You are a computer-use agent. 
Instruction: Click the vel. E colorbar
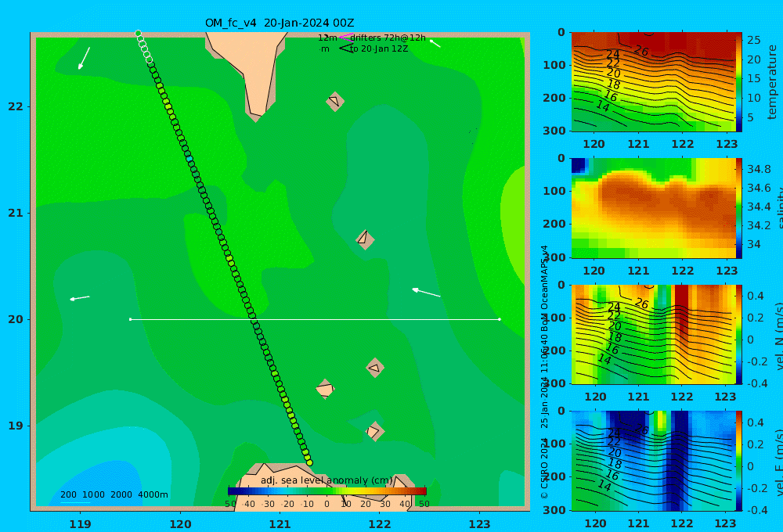[739, 461]
